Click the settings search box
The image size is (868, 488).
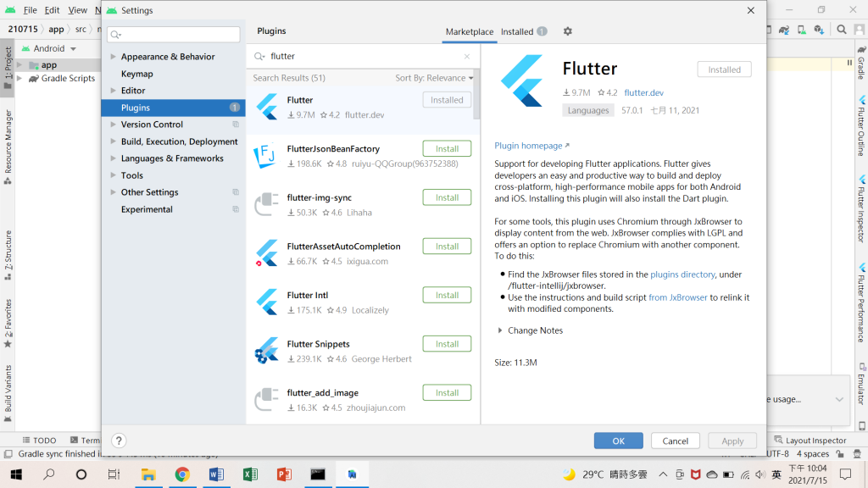173,34
